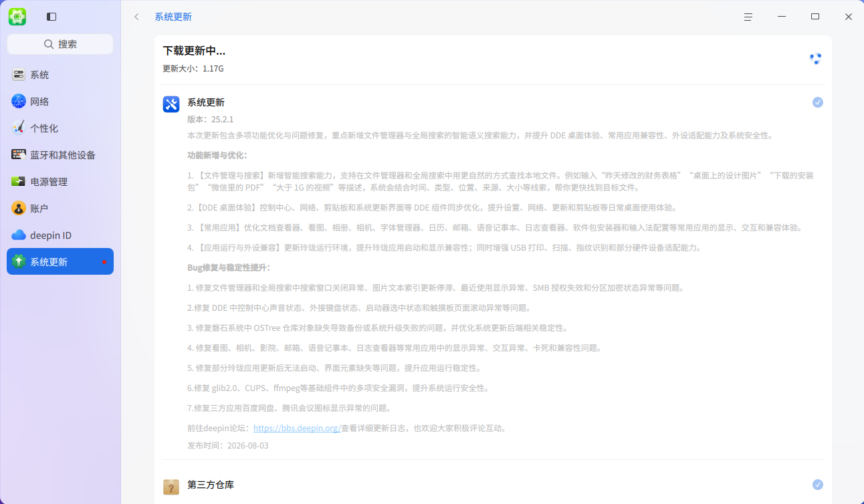The width and height of the screenshot is (864, 504).
Task: Click the 个性化 paintbrush icon
Action: [x=19, y=128]
